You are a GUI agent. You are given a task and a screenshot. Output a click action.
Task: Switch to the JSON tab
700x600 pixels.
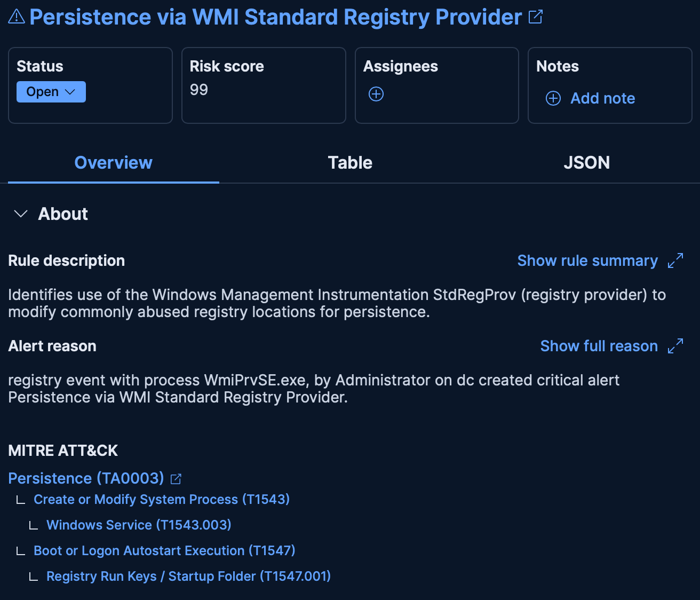(x=586, y=163)
